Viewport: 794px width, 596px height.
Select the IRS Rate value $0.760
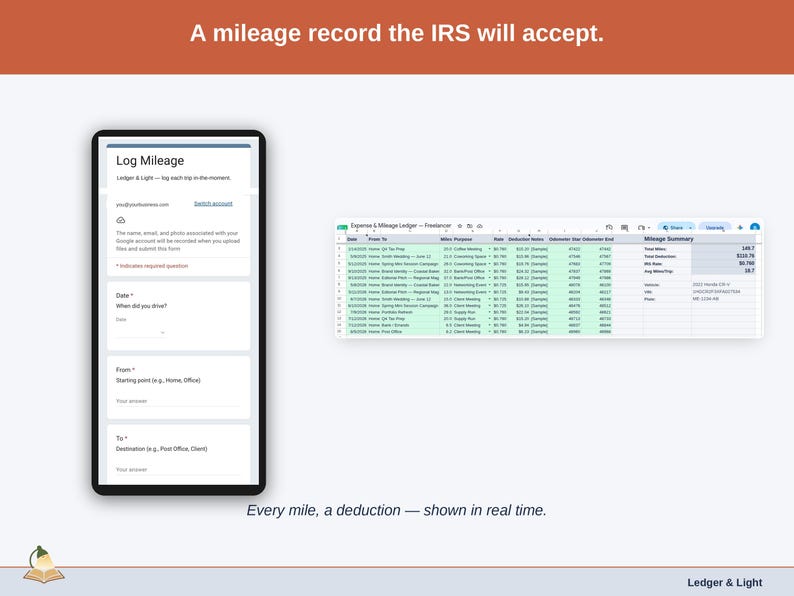724,263
